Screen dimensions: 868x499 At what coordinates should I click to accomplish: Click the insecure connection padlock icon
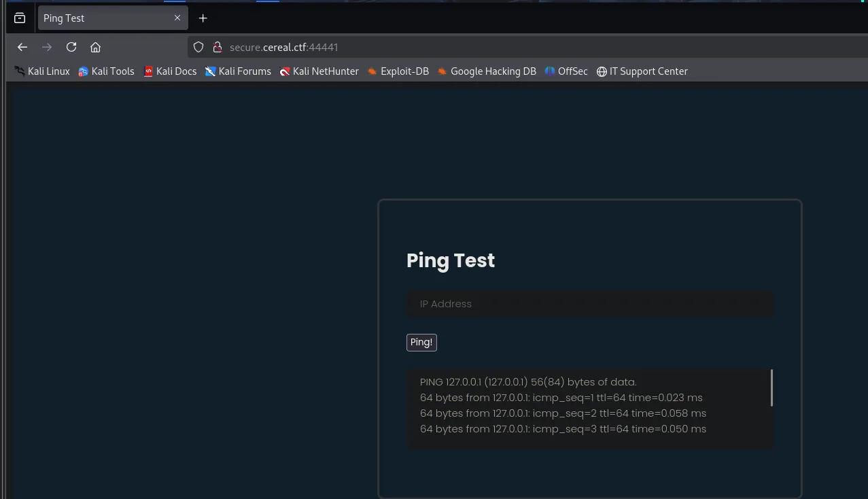point(218,47)
